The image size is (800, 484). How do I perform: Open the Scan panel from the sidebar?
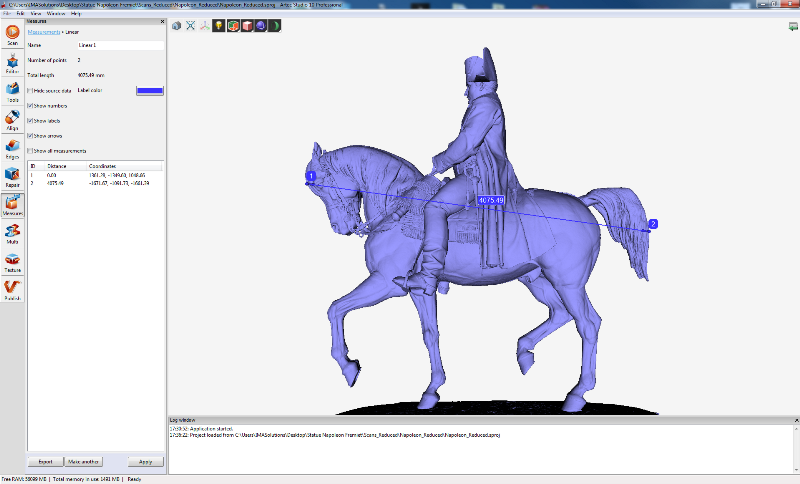(x=12, y=35)
